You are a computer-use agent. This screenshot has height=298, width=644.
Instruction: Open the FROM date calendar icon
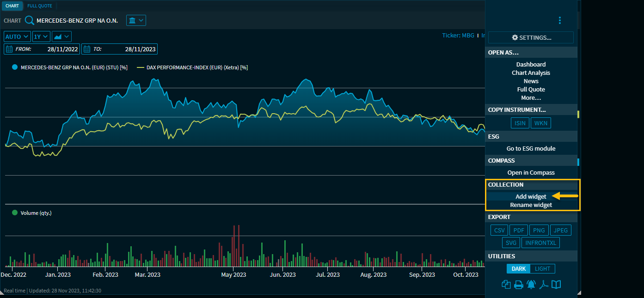10,49
